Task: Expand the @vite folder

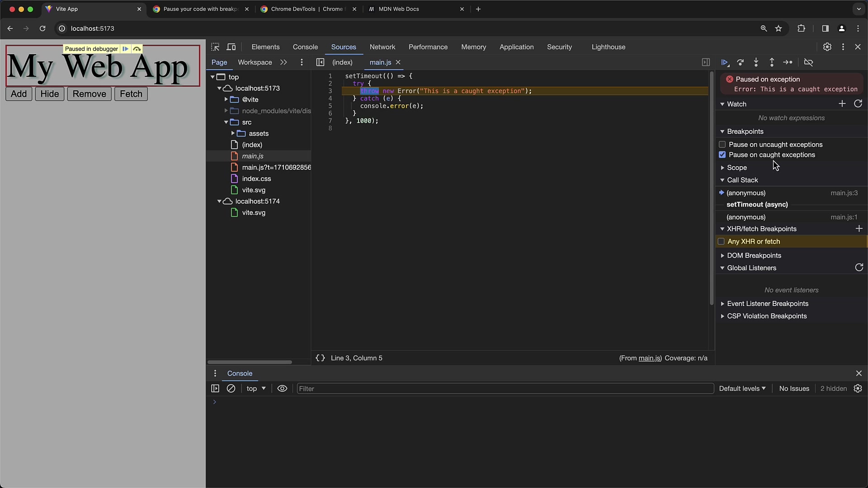Action: pos(226,99)
